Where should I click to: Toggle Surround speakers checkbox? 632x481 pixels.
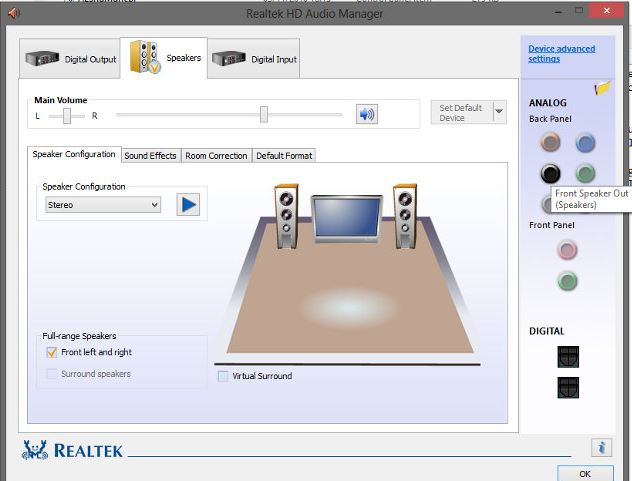coord(52,374)
